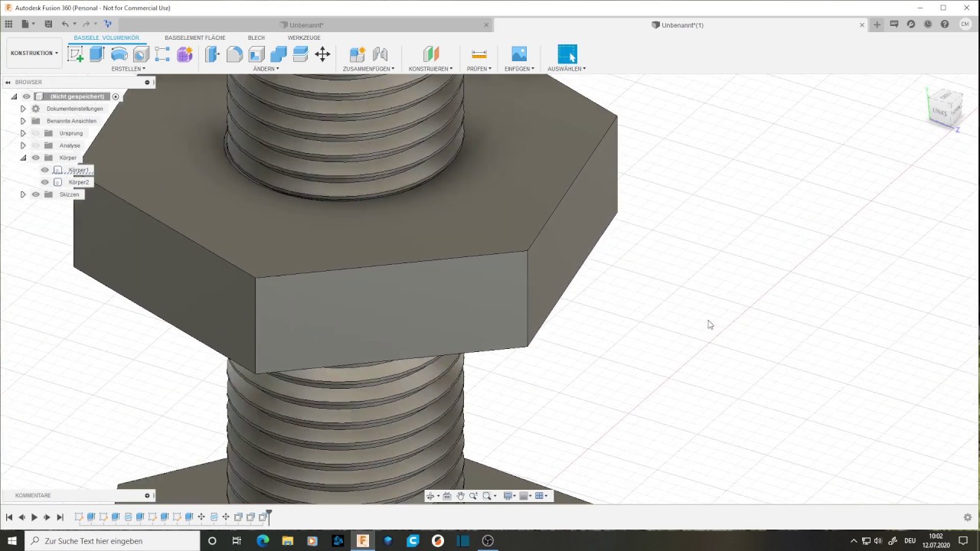Open the ÄNDERN dropdown menu

click(x=266, y=69)
